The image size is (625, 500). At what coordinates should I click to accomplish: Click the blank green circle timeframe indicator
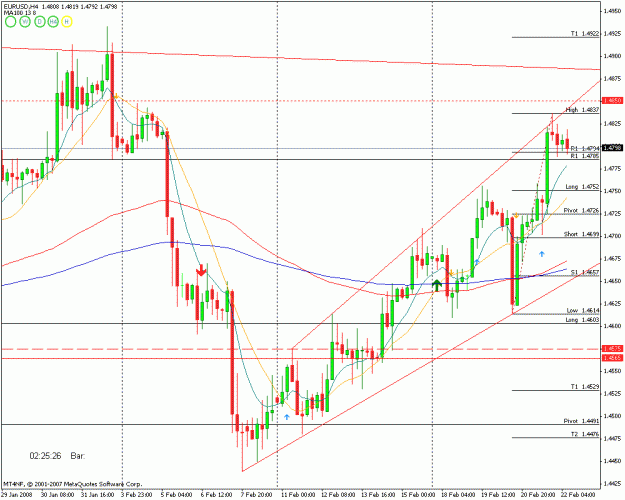[11, 22]
